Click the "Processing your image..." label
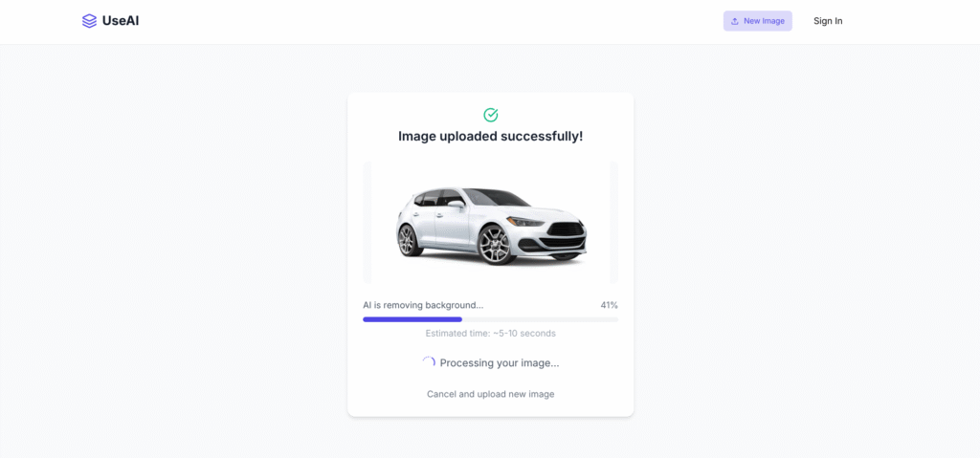This screenshot has width=980, height=458. point(500,363)
